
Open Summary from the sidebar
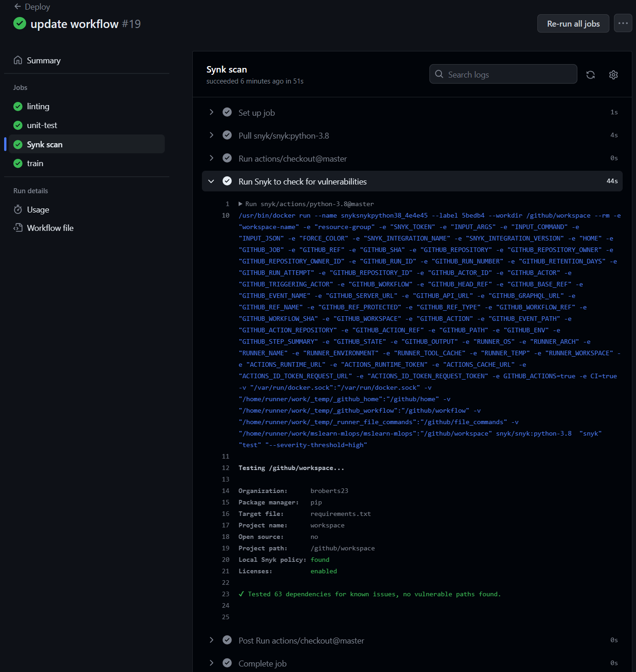pos(44,60)
